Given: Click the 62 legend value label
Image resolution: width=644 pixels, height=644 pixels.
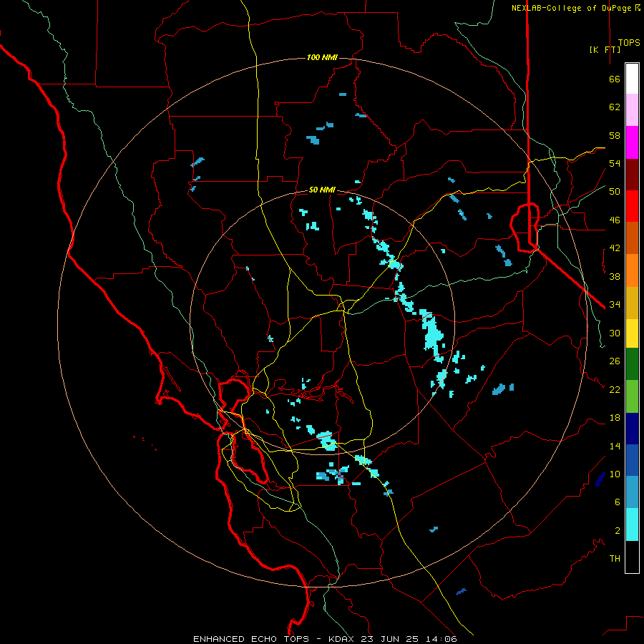Looking at the screenshot, I should tap(615, 107).
